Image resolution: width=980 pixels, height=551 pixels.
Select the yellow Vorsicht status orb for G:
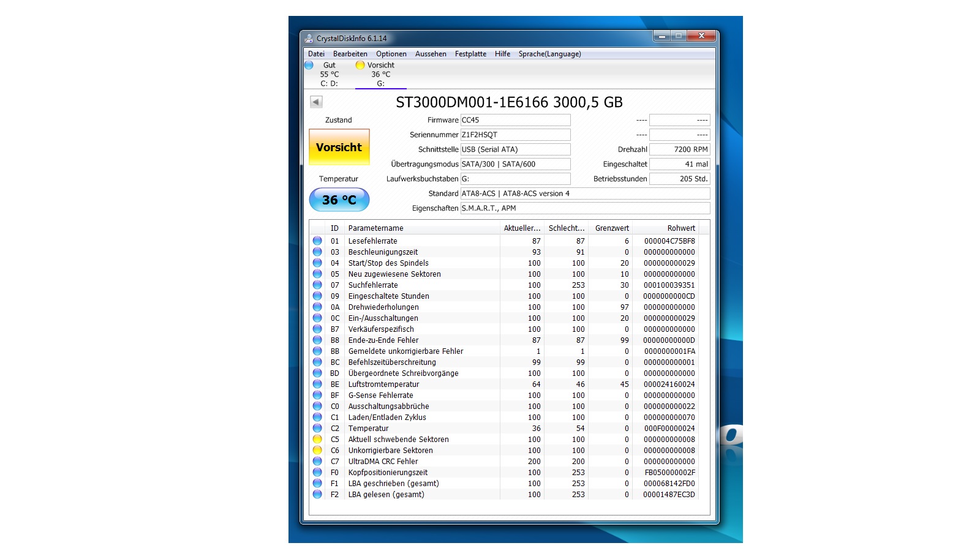click(x=360, y=65)
